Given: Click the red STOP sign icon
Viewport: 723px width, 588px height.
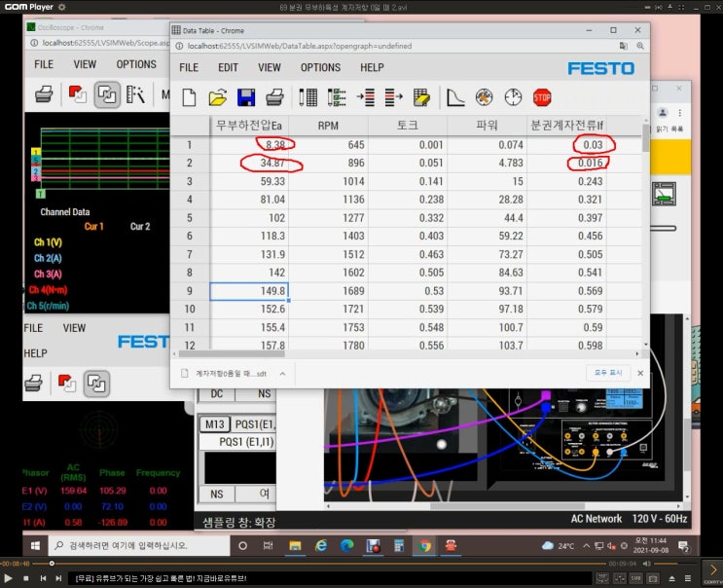Looking at the screenshot, I should 542,97.
